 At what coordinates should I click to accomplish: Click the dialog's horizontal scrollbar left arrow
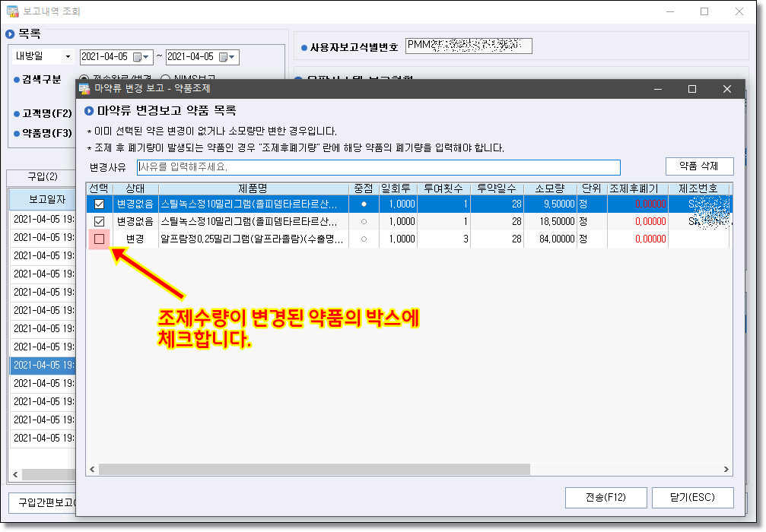tap(93, 470)
